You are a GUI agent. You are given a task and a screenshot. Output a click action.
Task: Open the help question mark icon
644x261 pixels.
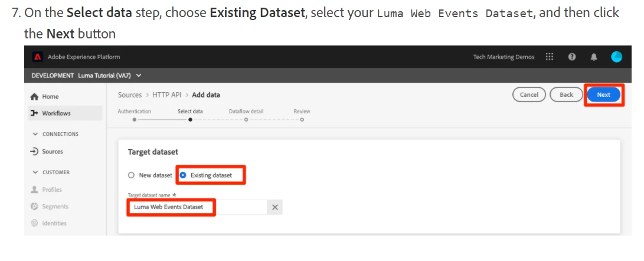(x=572, y=57)
